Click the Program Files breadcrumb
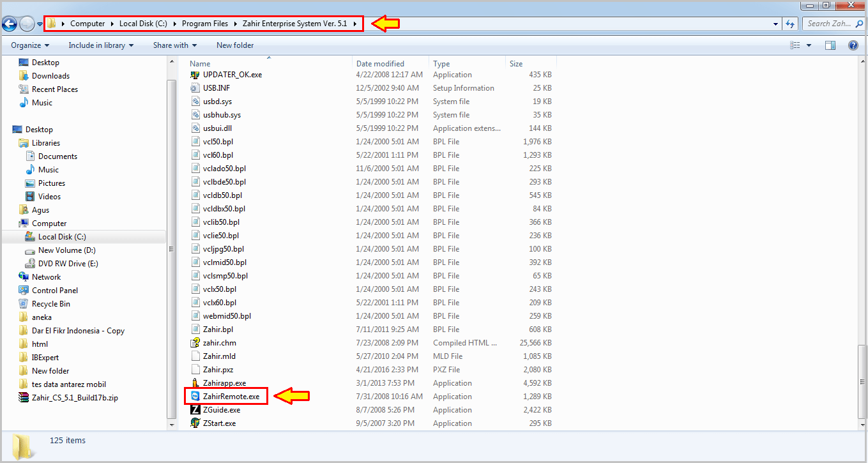Image resolution: width=868 pixels, height=463 pixels. 205,24
